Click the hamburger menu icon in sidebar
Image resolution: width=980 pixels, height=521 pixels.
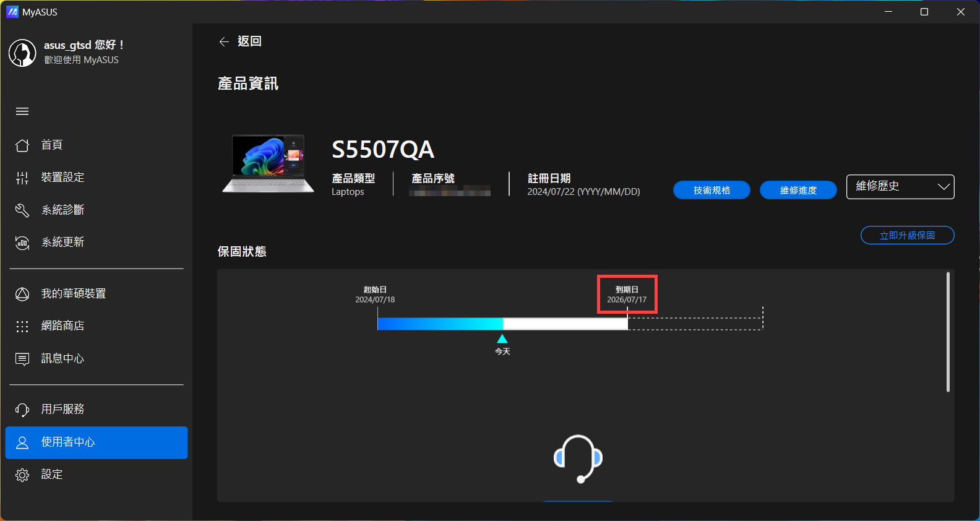22,111
